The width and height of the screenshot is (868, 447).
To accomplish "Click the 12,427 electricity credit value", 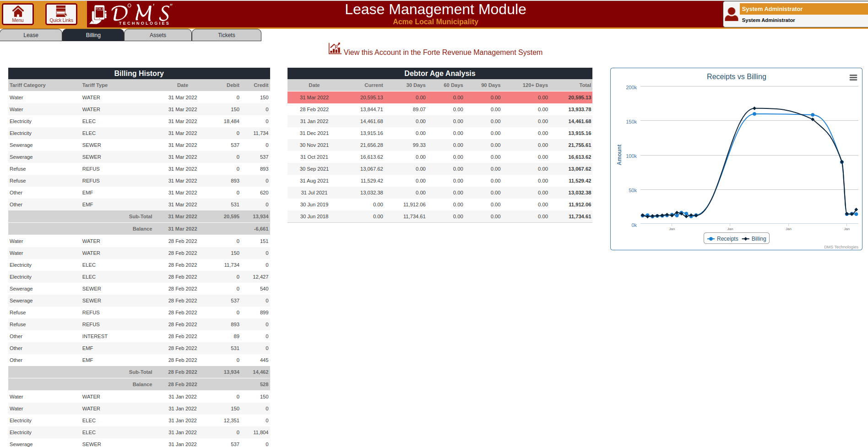I will 260,277.
